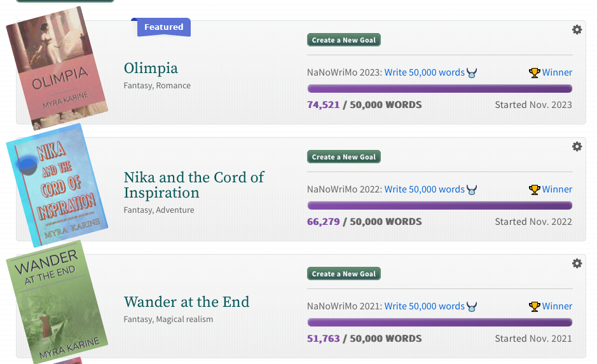Click viking helmet icon beside NaNoWriMo 2023 goal
597x364 pixels.
coord(472,73)
